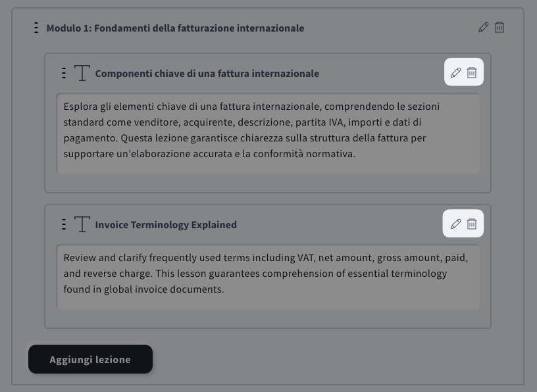This screenshot has width=537, height=392.
Task: Click the Modulo 1 module heading
Action: pyautogui.click(x=175, y=28)
